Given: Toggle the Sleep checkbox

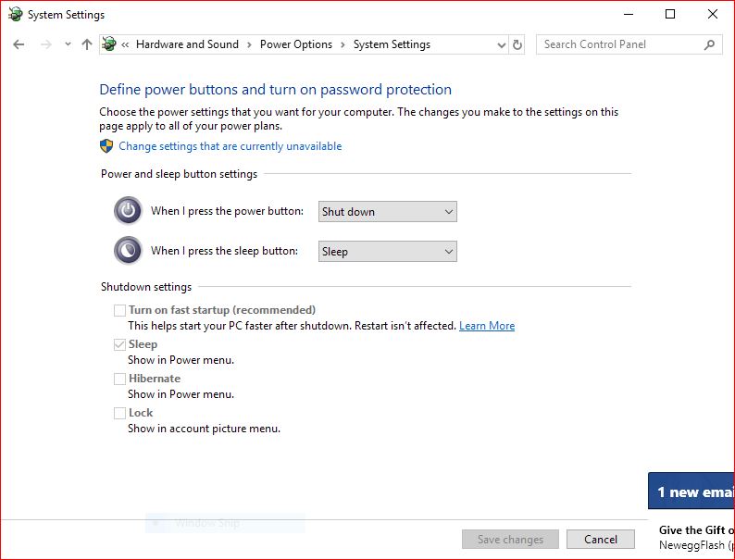Looking at the screenshot, I should [120, 344].
